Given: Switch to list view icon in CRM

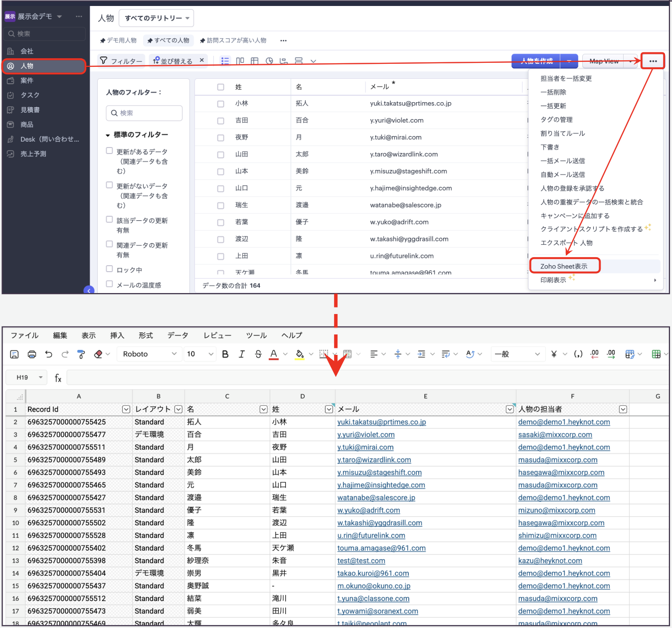Looking at the screenshot, I should (225, 61).
